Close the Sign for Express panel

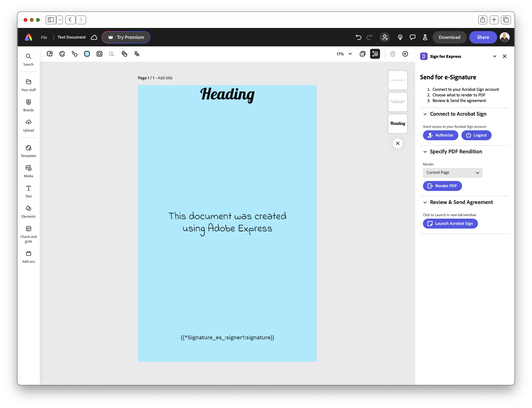click(x=505, y=56)
